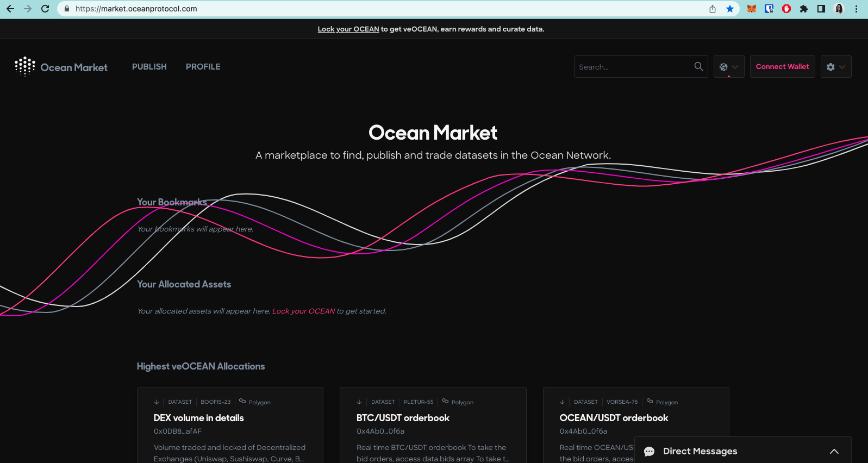Screen dimensions: 868x463
Task: Click download icon on BTC/USDT orderbook card
Action: tap(359, 402)
